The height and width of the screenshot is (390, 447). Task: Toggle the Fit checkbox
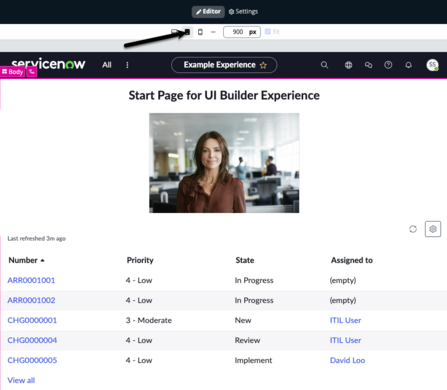click(267, 32)
